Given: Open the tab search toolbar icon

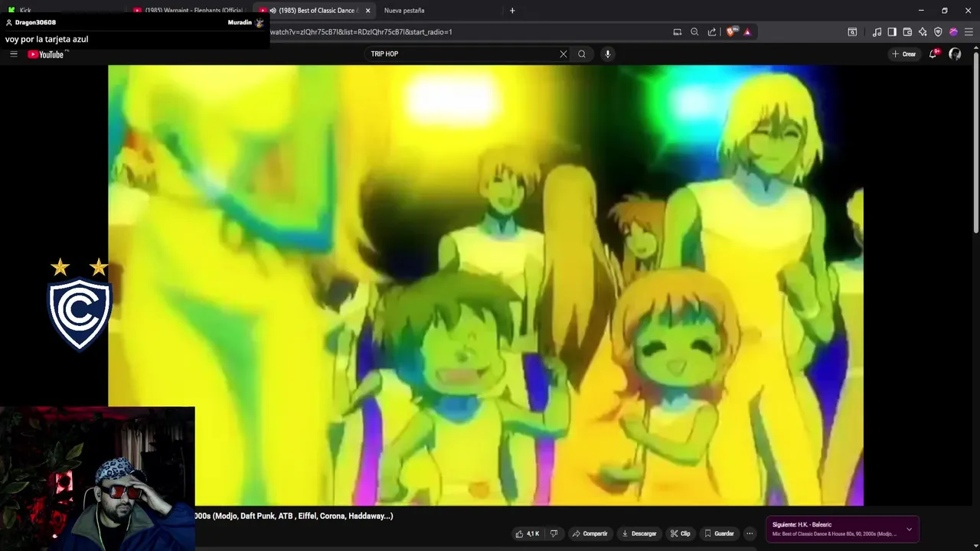Looking at the screenshot, I should pyautogui.click(x=852, y=32).
